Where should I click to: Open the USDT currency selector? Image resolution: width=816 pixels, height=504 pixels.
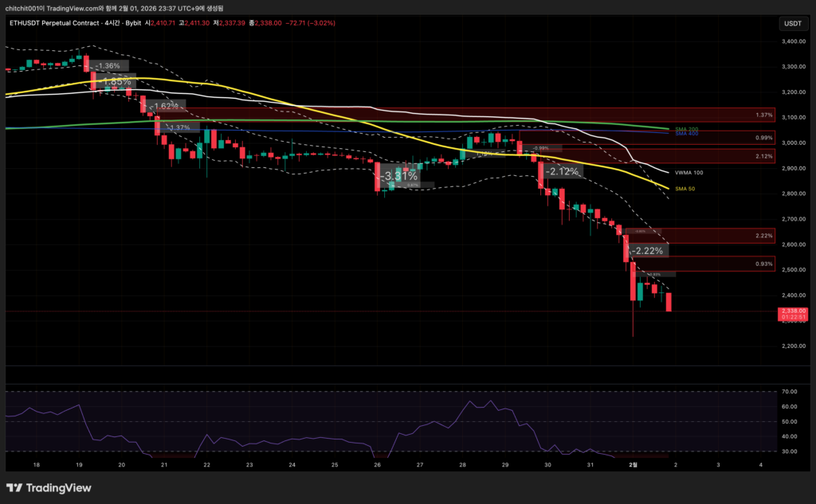pos(792,23)
